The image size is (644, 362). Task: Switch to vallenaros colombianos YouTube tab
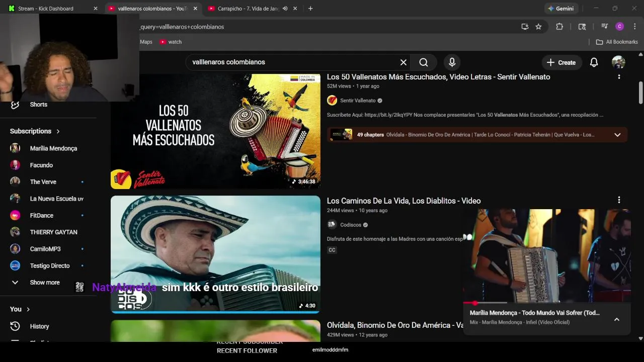pyautogui.click(x=153, y=9)
